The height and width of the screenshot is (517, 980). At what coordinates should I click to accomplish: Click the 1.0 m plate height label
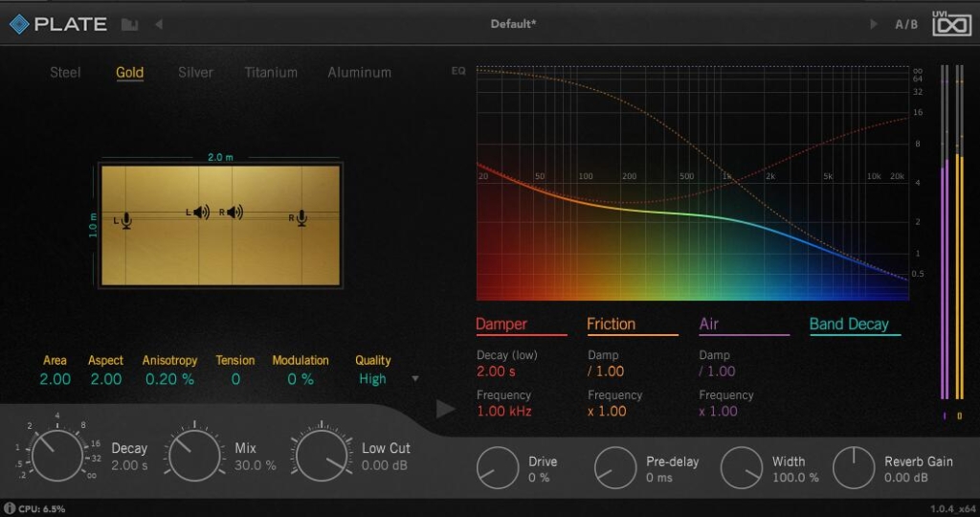pos(93,225)
